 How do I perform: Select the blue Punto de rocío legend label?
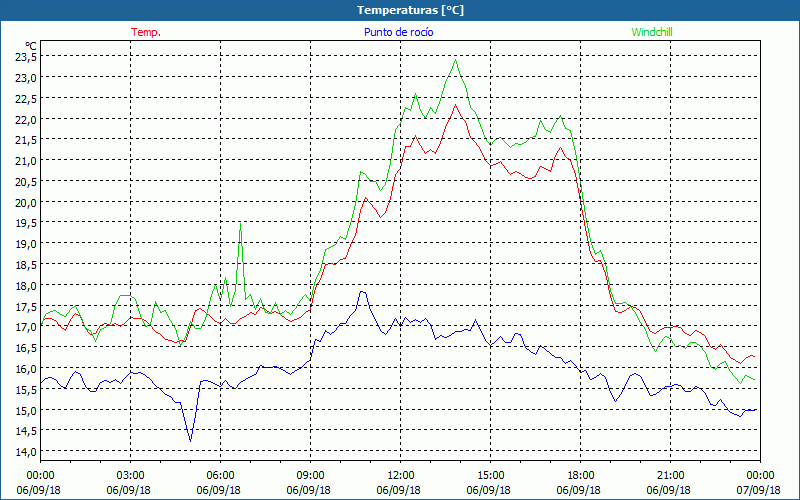click(x=398, y=32)
